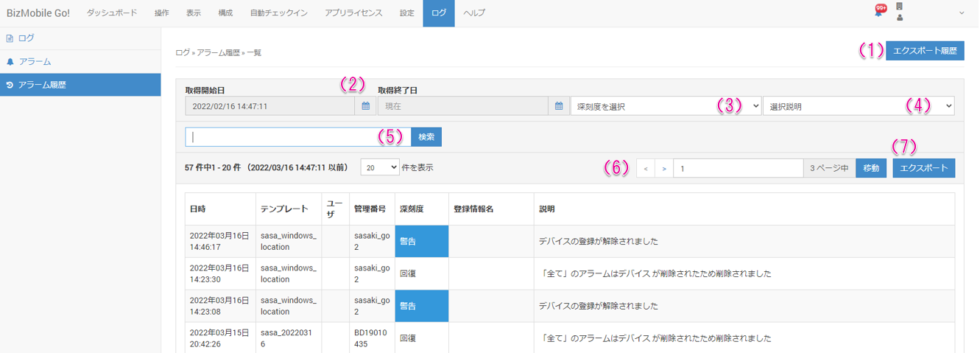This screenshot has height=353, width=980.
Task: Go to previous page arrow
Action: pyautogui.click(x=645, y=168)
